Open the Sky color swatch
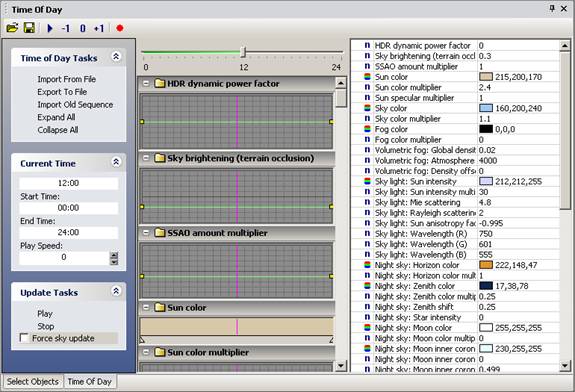 486,108
